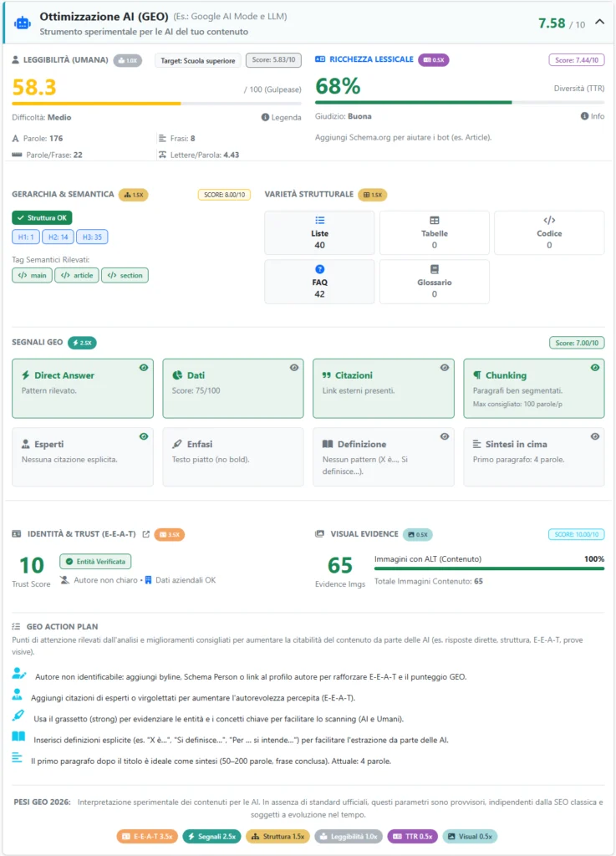This screenshot has height=856, width=616.
Task: Click the robot icon in the header
Action: [23, 23]
